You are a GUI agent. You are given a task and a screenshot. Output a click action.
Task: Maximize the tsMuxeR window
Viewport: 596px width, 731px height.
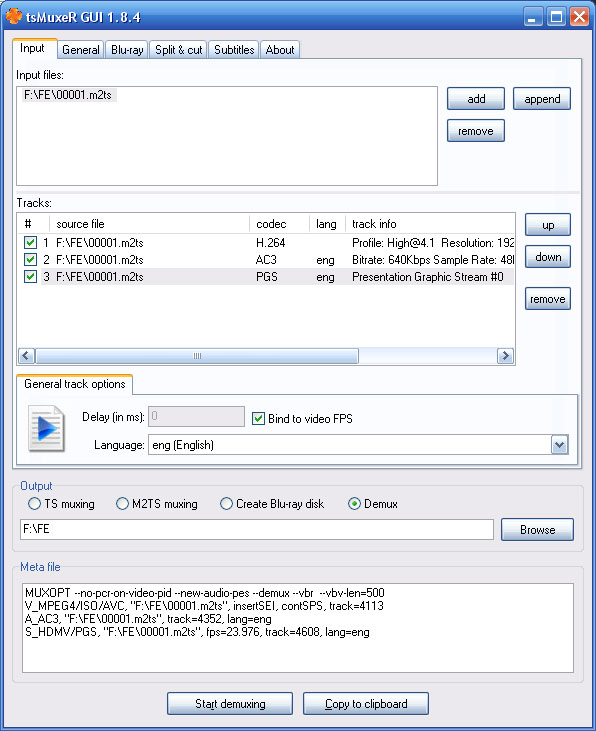pos(556,17)
